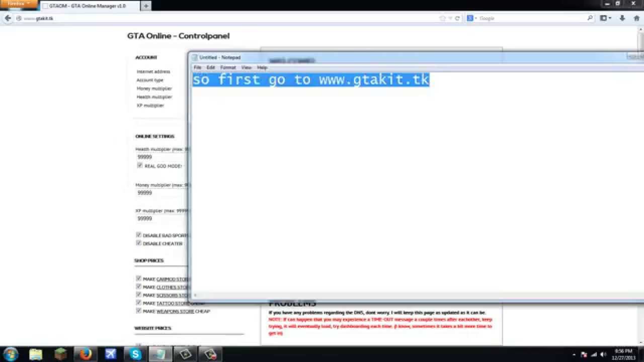
Task: Open taskbar clock and date
Action: [x=624, y=354]
